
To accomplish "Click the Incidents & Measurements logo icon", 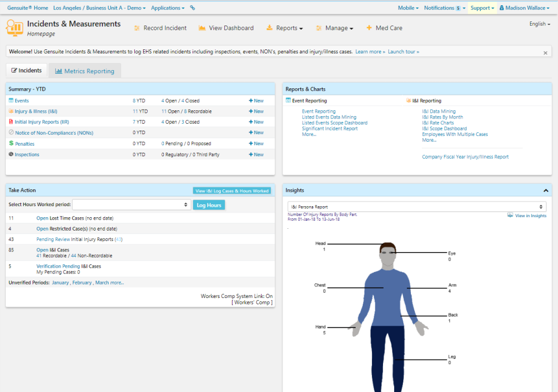I will pyautogui.click(x=15, y=27).
